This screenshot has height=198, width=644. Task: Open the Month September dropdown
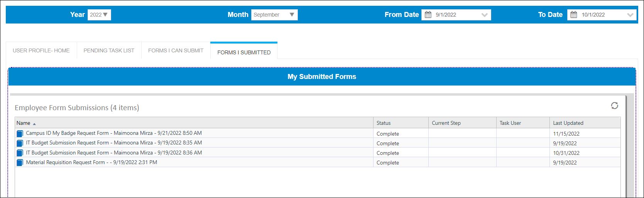pyautogui.click(x=274, y=15)
